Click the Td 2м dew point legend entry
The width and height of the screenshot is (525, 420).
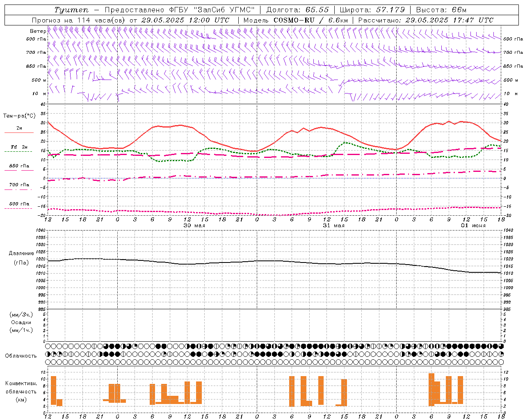click(19, 147)
